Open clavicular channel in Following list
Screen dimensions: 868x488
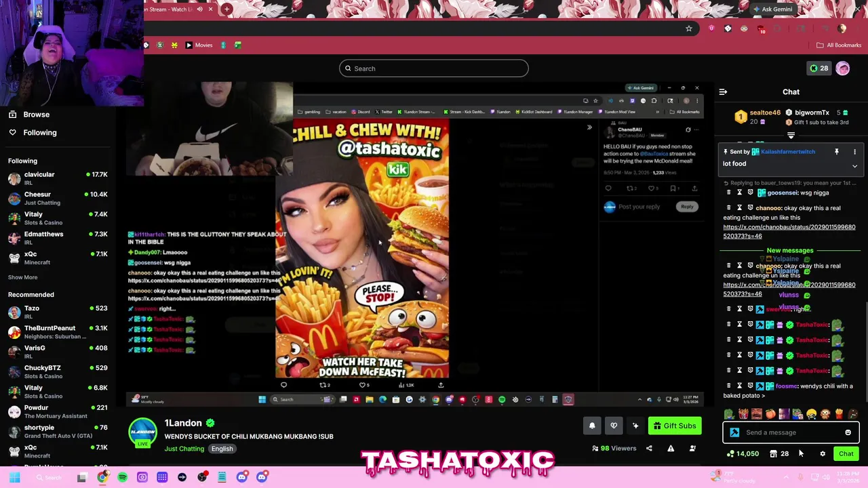point(58,178)
